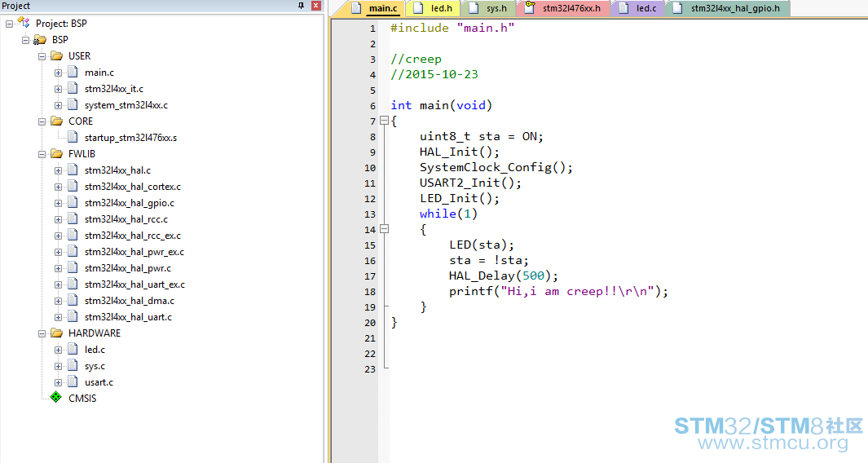Close the Project panel
868x463 pixels.
pos(316,6)
